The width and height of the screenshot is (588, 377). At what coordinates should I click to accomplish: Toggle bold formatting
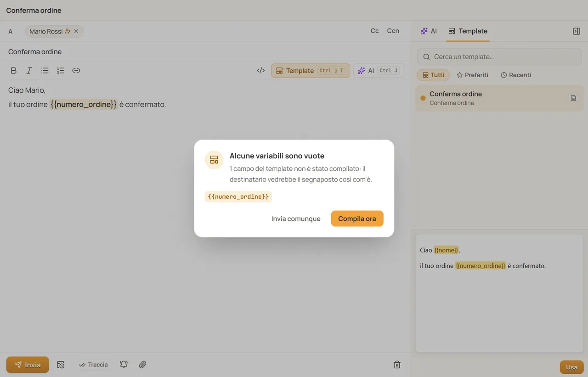click(x=14, y=71)
